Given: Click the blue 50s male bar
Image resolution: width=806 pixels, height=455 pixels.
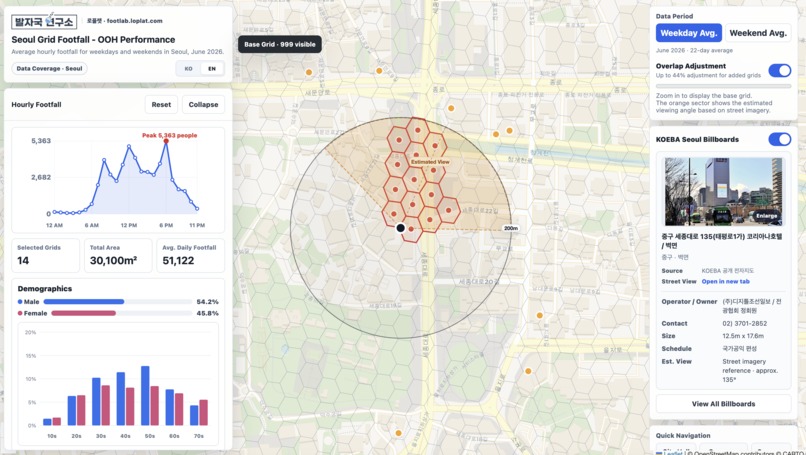Looking at the screenshot, I should pos(145,395).
